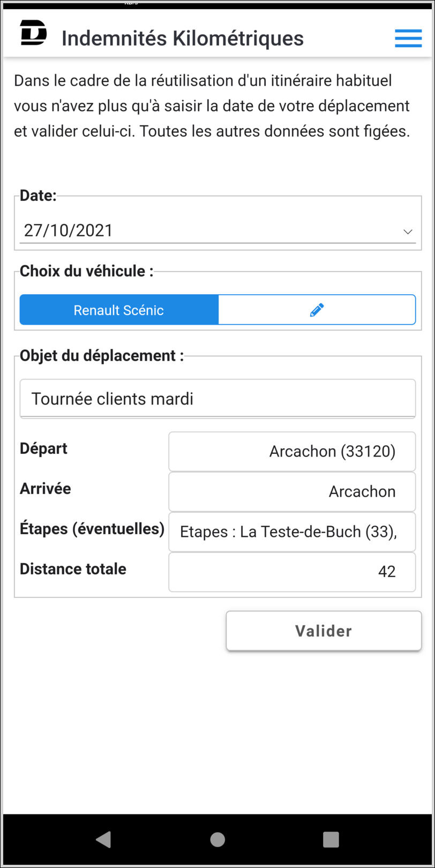
Task: Select the Renault Scénic vehicle option
Action: [x=119, y=310]
